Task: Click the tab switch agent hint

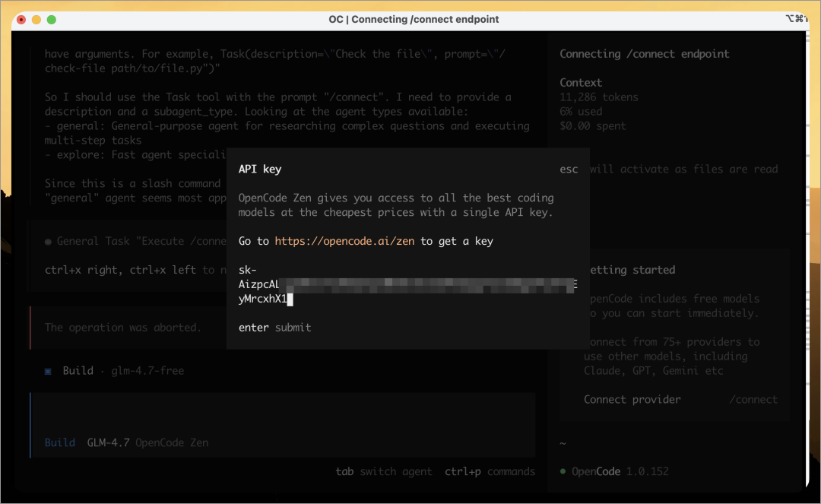Action: click(384, 471)
